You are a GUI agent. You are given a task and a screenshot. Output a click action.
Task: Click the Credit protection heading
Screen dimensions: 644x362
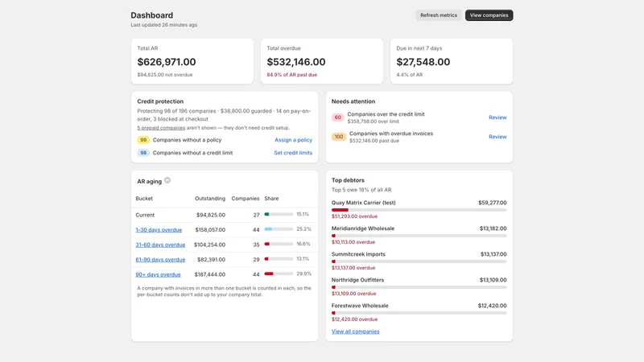tap(160, 101)
